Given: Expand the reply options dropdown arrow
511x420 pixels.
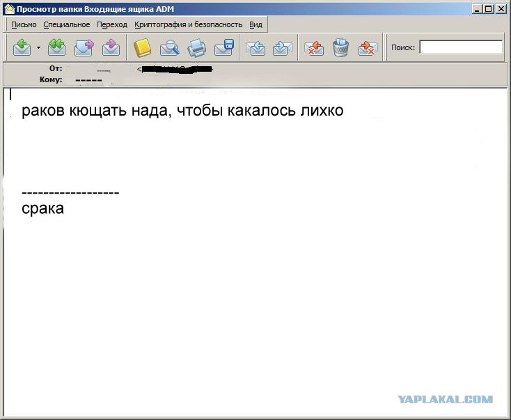Looking at the screenshot, I should coord(38,47).
